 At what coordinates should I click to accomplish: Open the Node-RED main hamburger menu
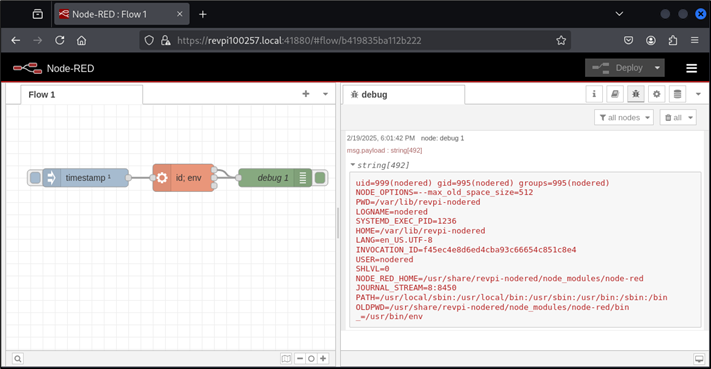coord(692,68)
